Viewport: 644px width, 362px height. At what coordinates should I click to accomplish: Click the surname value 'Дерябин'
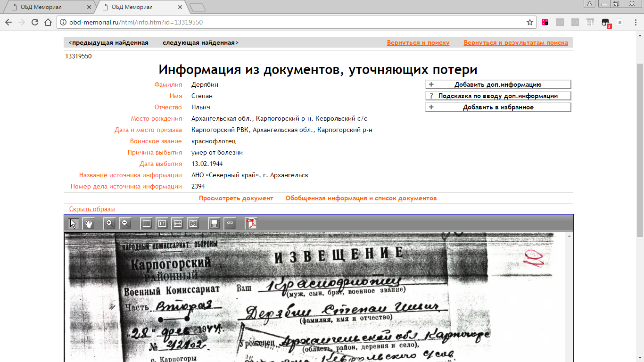pos(205,85)
